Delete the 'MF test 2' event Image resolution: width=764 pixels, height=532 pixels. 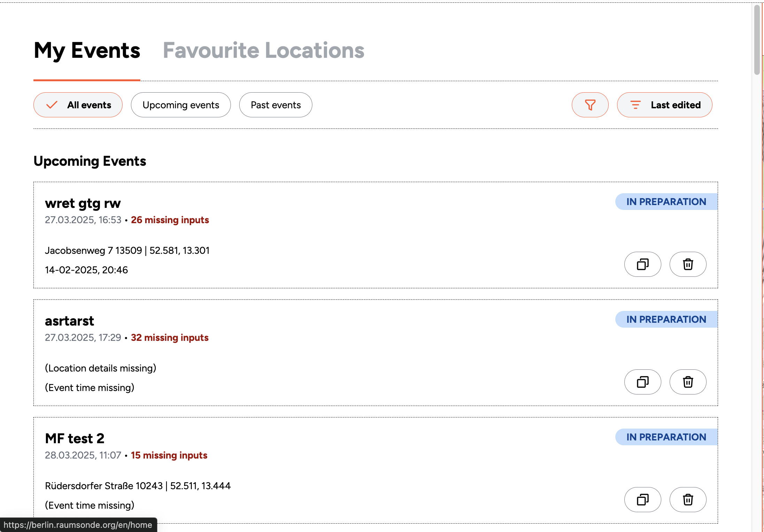click(x=688, y=500)
